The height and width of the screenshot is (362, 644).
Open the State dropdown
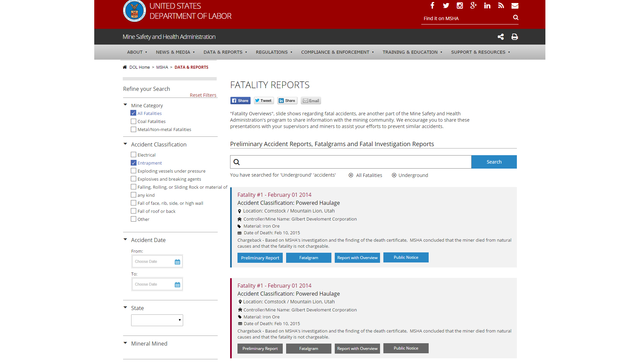coord(157,320)
